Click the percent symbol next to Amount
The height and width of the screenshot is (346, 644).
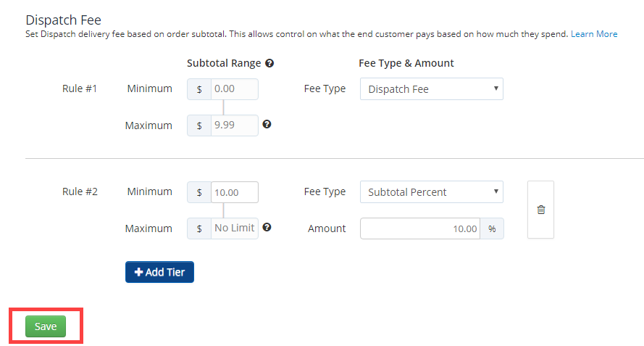click(492, 228)
